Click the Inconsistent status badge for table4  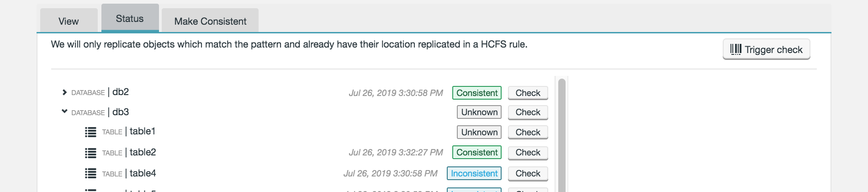click(x=474, y=174)
